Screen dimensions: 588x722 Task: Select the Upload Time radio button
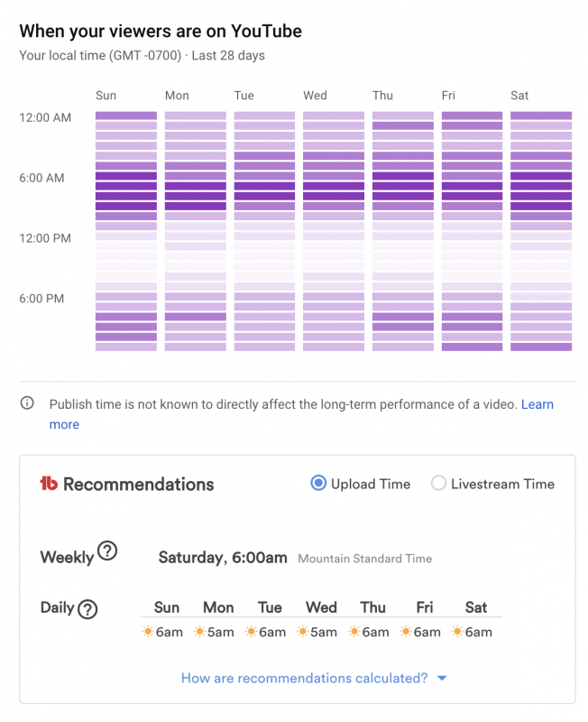tap(318, 484)
